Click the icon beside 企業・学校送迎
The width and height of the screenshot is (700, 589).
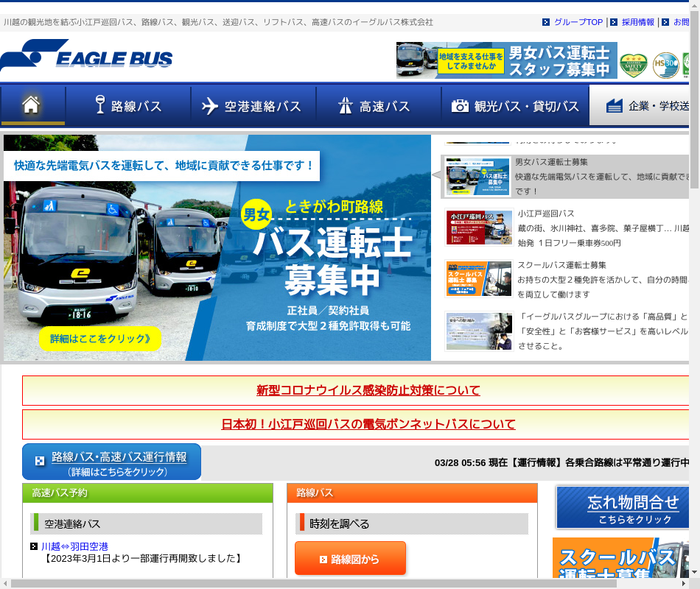[615, 106]
